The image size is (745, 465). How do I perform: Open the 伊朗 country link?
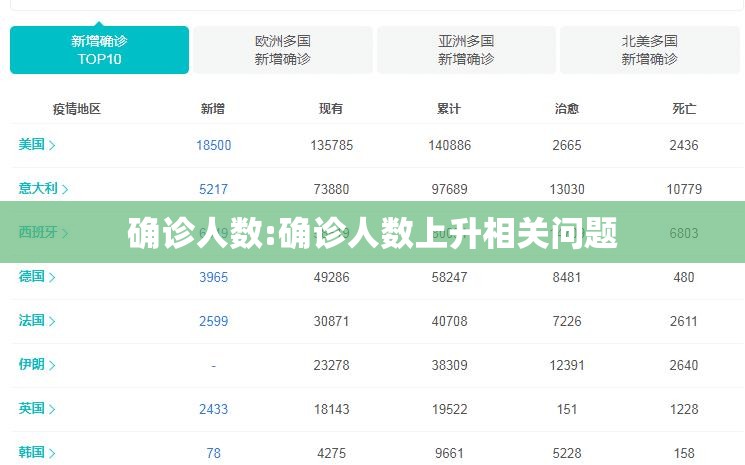coord(31,364)
